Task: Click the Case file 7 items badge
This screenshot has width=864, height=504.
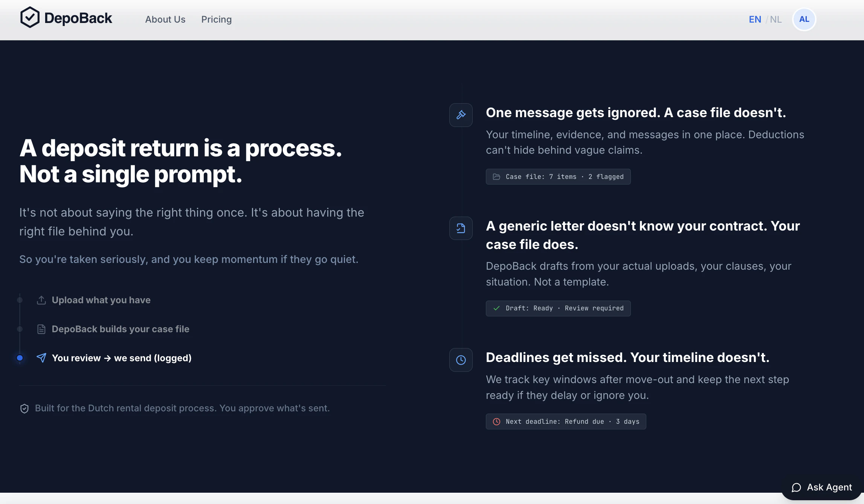Action: (x=558, y=177)
